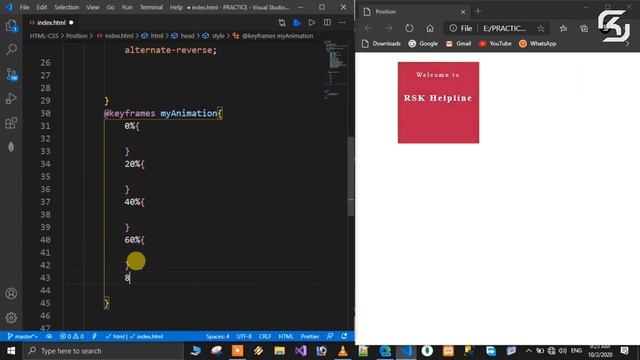
Task: Open the Source Control view
Action: point(11,74)
